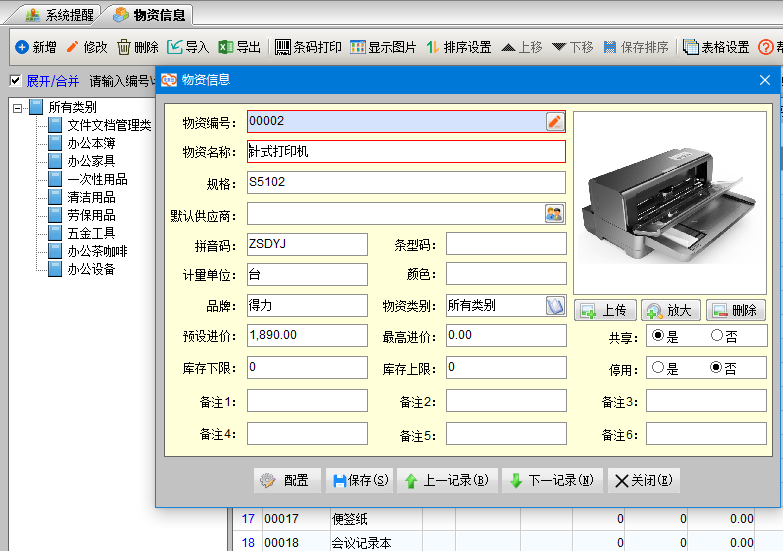The width and height of the screenshot is (783, 551).
Task: Select 劳保用品 category in tree
Action: [x=91, y=215]
